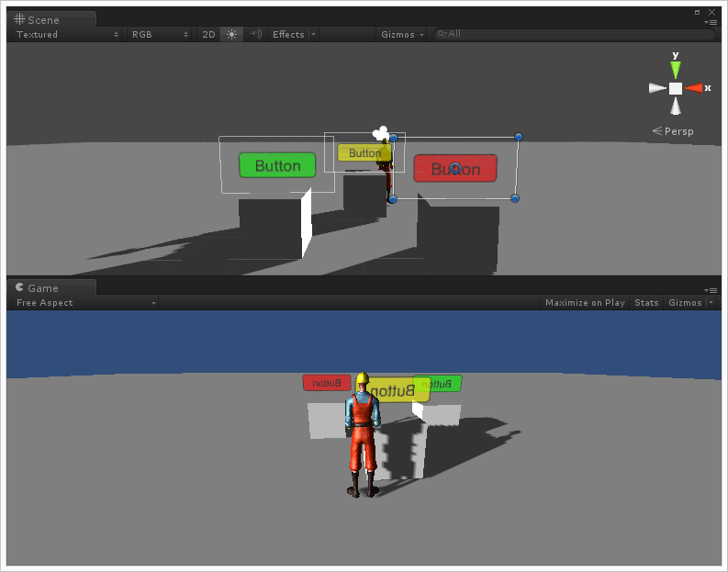This screenshot has width=728, height=572.
Task: Click bottom-right blue rect handle
Action: coord(515,198)
